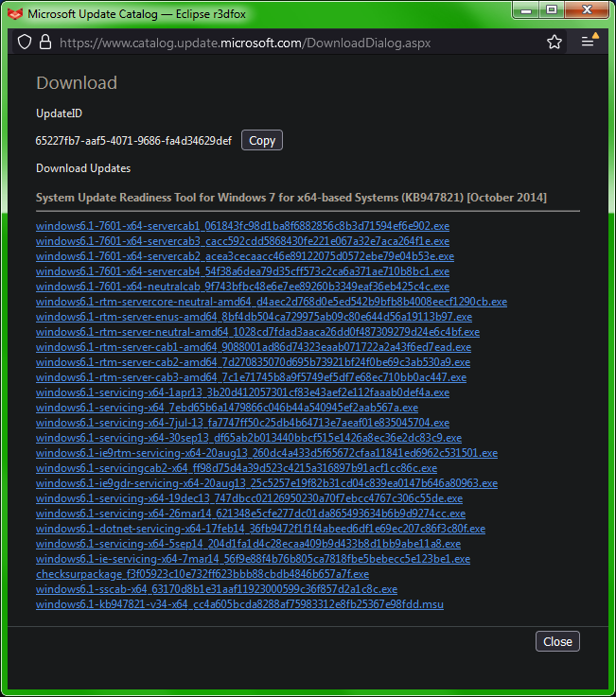Click the tracking protection shield icon

point(25,43)
